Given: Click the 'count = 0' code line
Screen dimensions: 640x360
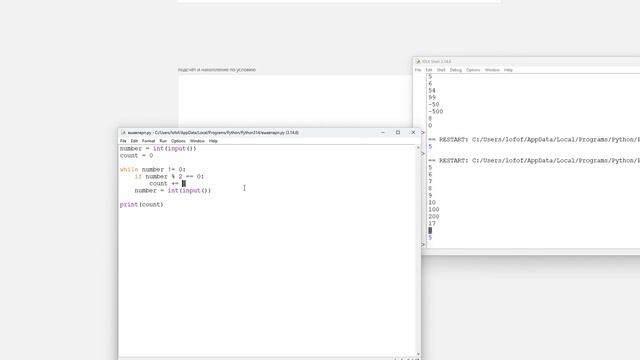Looking at the screenshot, I should [136, 156].
